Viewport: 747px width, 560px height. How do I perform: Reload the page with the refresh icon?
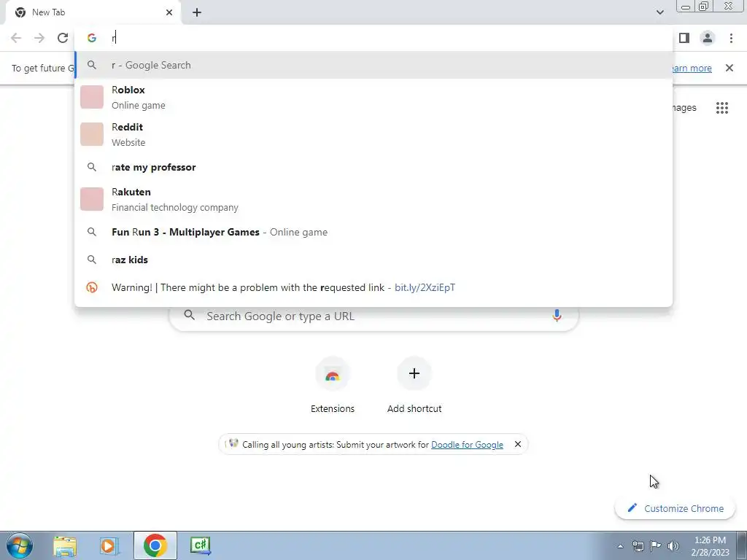[x=63, y=38]
